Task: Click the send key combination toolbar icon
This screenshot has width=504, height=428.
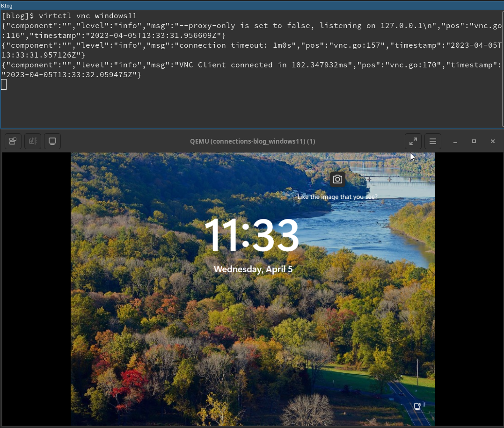Action: [x=33, y=141]
